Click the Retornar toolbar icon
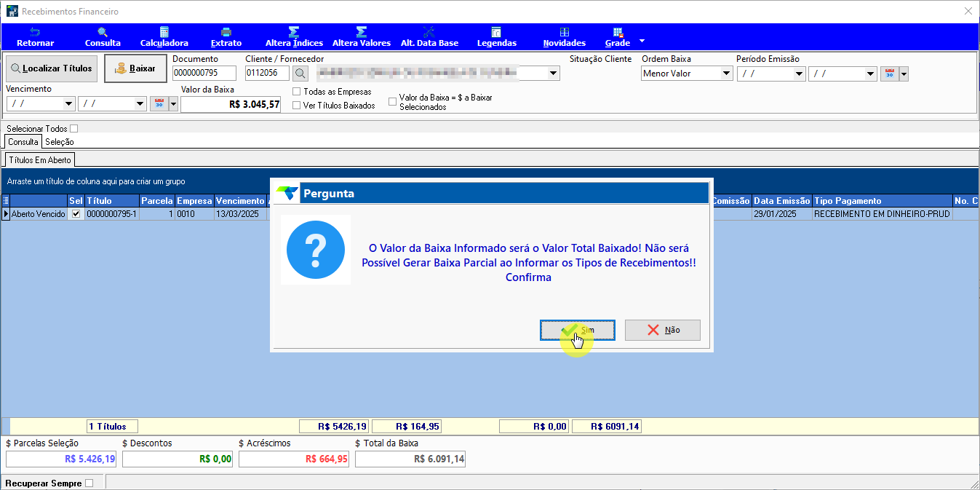Image resolution: width=980 pixels, height=490 pixels. pos(35,37)
